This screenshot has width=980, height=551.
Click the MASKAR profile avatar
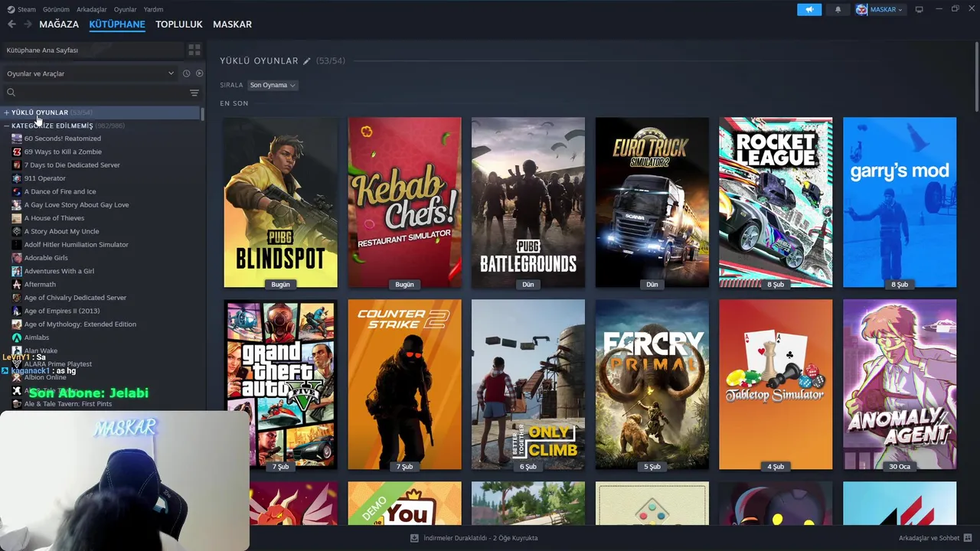[x=862, y=9]
